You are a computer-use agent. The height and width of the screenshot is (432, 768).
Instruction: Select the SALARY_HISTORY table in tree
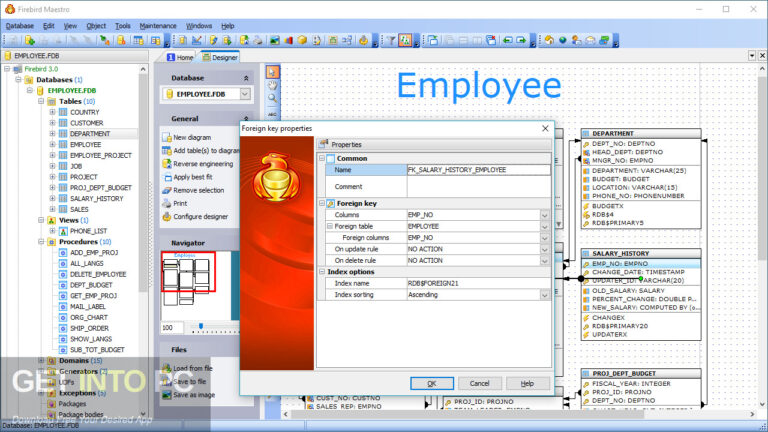point(96,199)
